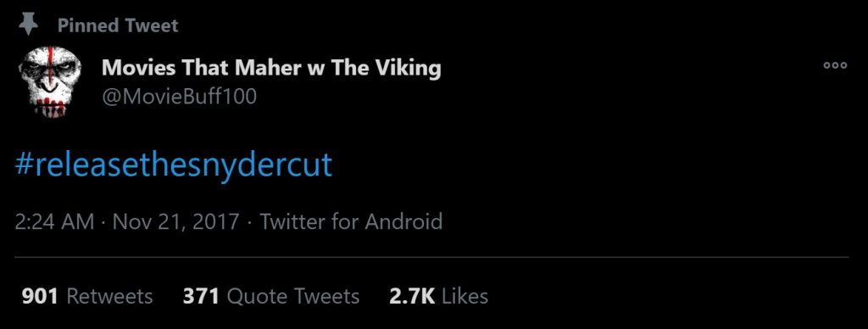
Task: Open profile name Movies That Maher w The Viking
Action: pyautogui.click(x=271, y=68)
